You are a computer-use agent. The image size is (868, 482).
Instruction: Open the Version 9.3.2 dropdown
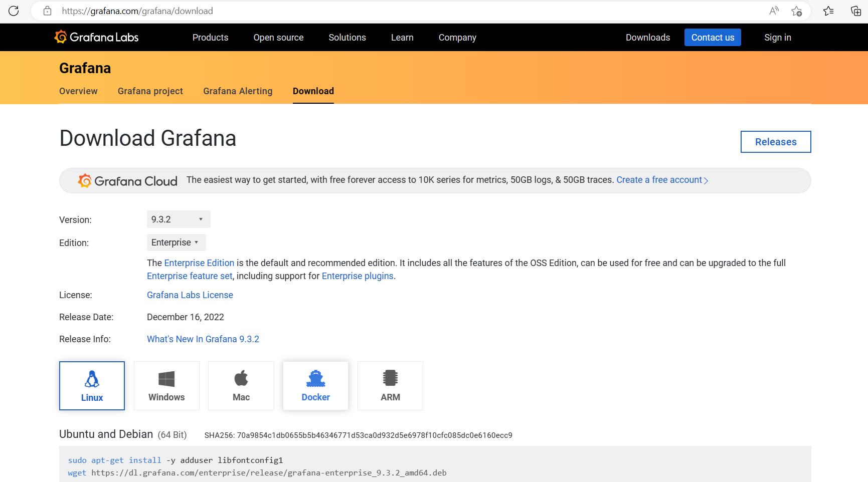[x=179, y=219]
